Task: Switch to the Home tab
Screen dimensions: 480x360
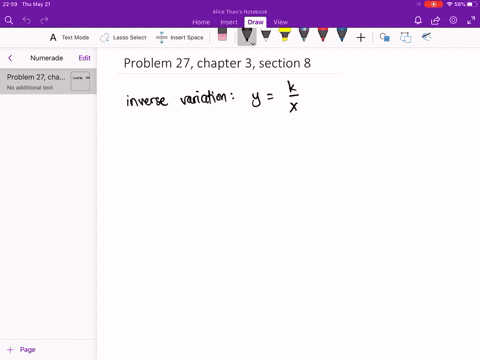Action: pos(201,22)
